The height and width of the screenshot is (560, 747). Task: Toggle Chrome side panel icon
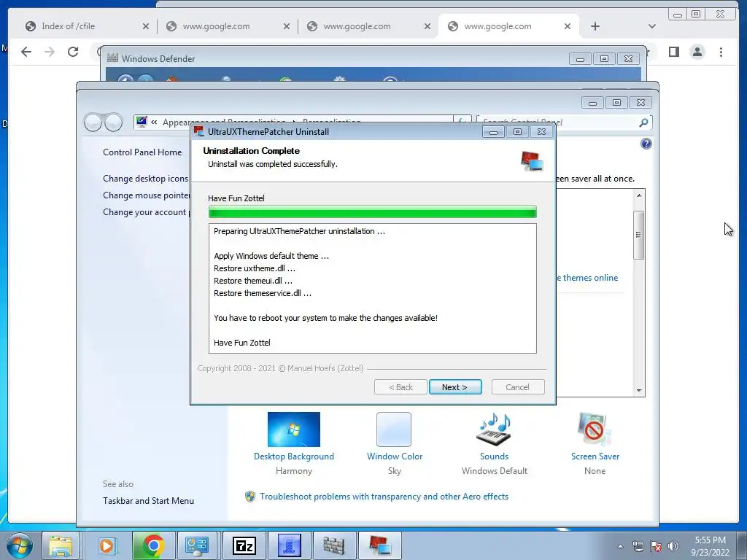tap(673, 52)
